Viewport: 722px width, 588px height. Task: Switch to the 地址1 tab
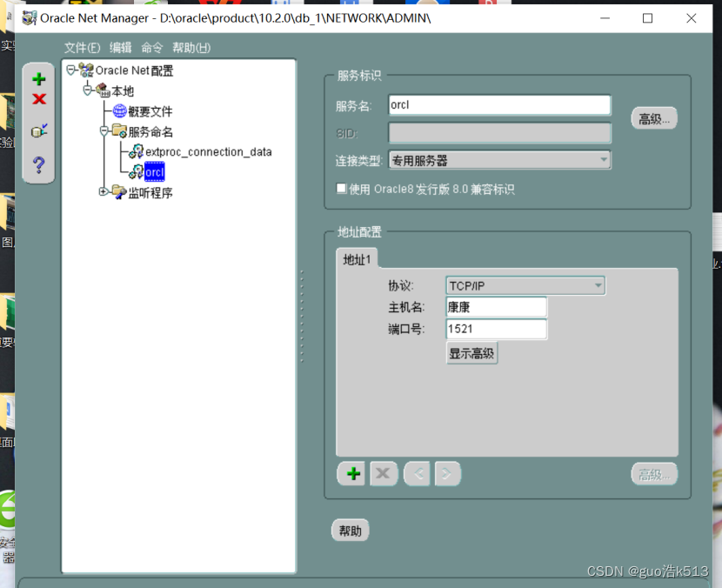point(356,258)
